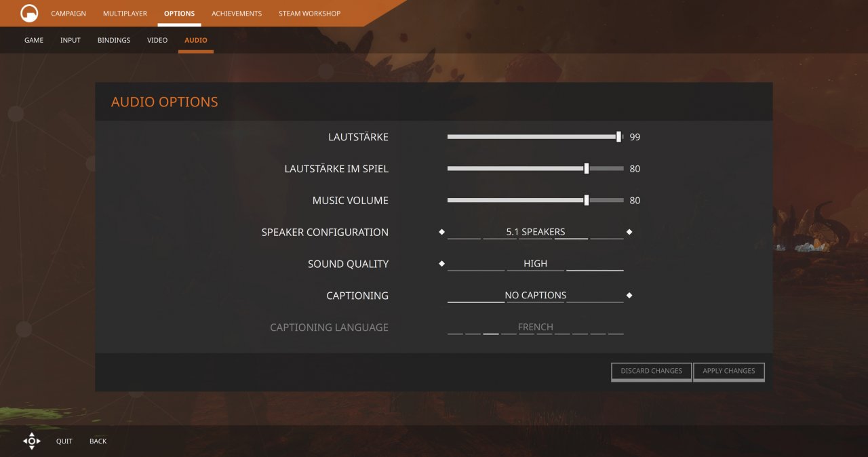Switch to the Input tab
Screen dimensions: 868x457
[x=71, y=40]
